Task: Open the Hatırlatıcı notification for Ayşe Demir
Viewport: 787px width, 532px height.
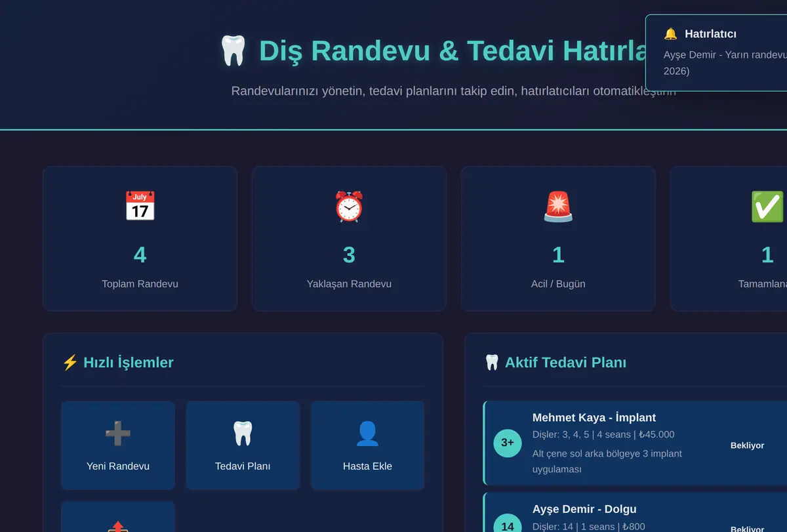Action: [x=716, y=53]
